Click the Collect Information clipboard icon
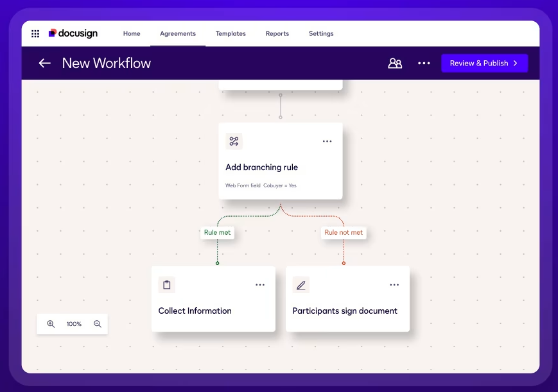558x392 pixels. coord(167,285)
